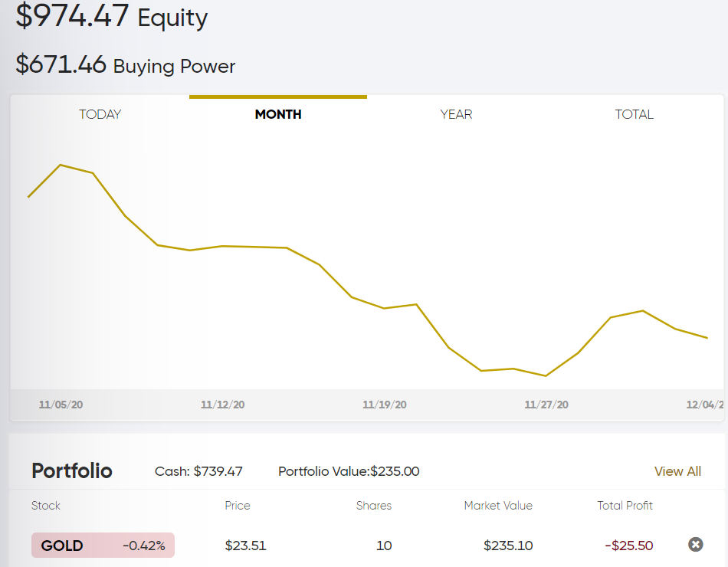
Task: Click the Total Profit column header
Action: click(625, 505)
